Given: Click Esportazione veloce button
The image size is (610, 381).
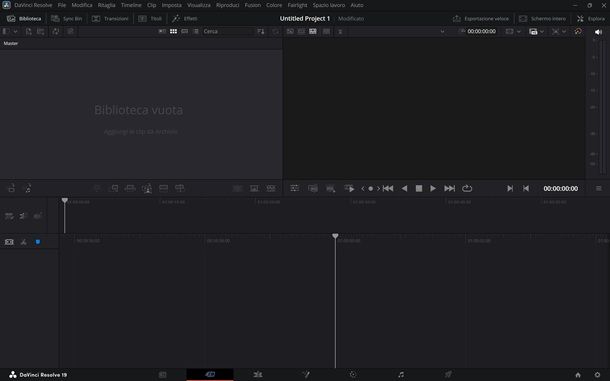Looking at the screenshot, I should 481,19.
